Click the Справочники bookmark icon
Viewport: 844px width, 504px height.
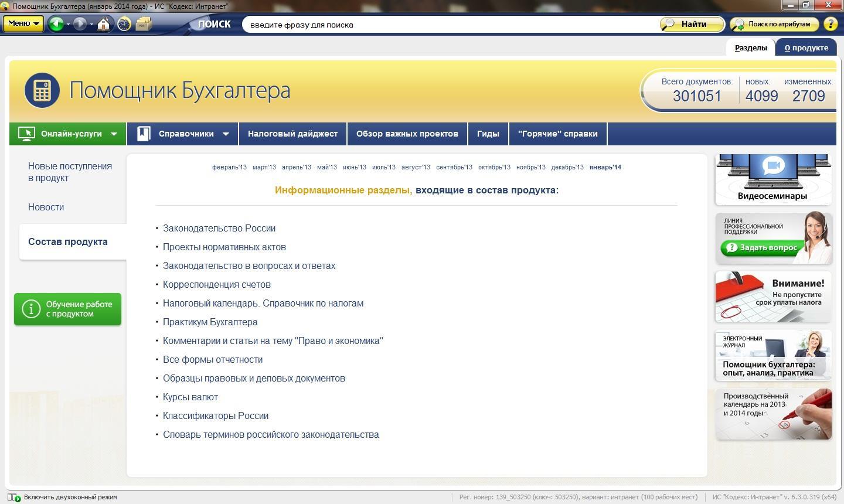pos(144,134)
